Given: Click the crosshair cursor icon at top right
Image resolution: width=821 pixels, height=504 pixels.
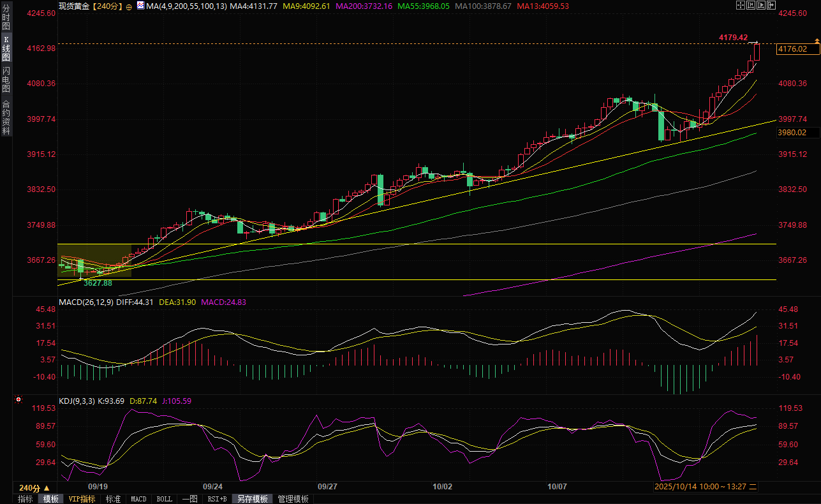Looking at the screenshot, I should coord(740,6).
